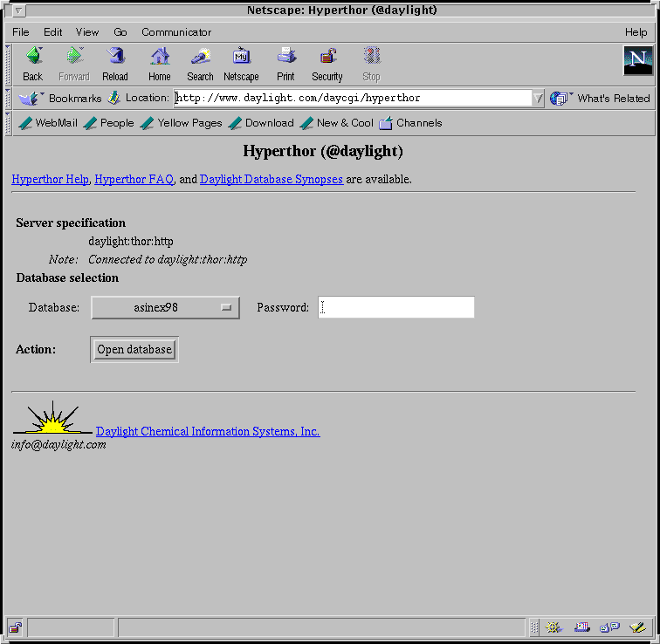The width and height of the screenshot is (660, 644).
Task: Go to Home page icon
Action: point(160,63)
